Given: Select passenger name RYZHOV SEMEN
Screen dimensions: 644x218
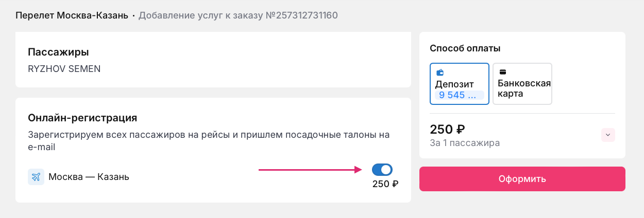Looking at the screenshot, I should 64,68.
